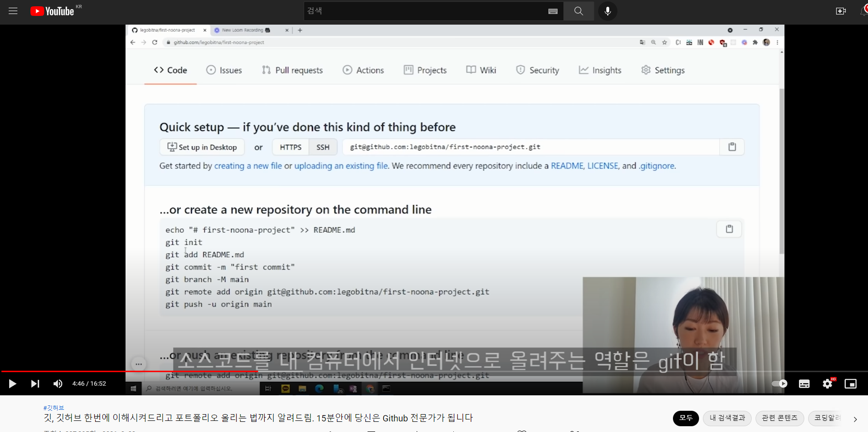The width and height of the screenshot is (868, 432).
Task: Open the GitHub Projects tab in video
Action: click(x=425, y=70)
